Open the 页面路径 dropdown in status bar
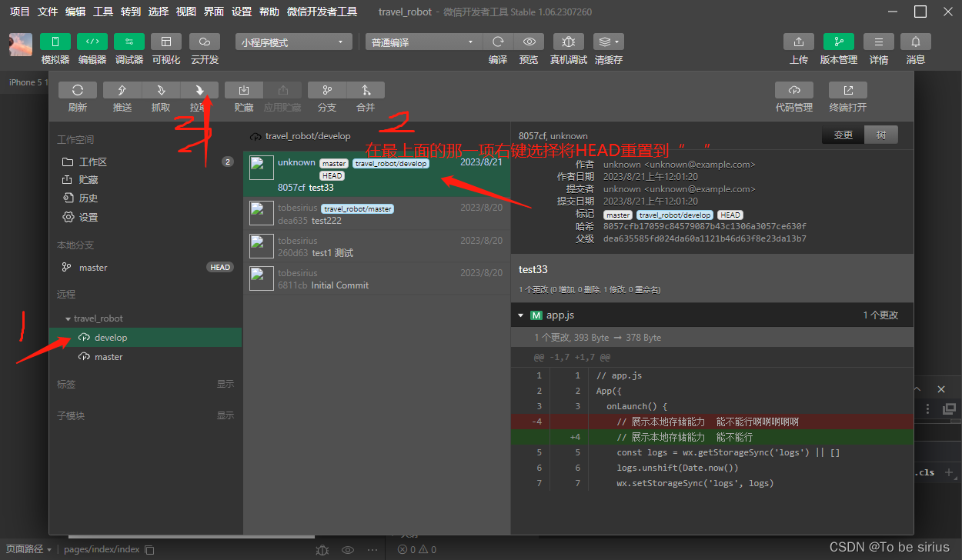The height and width of the screenshot is (560, 962). 28,549
